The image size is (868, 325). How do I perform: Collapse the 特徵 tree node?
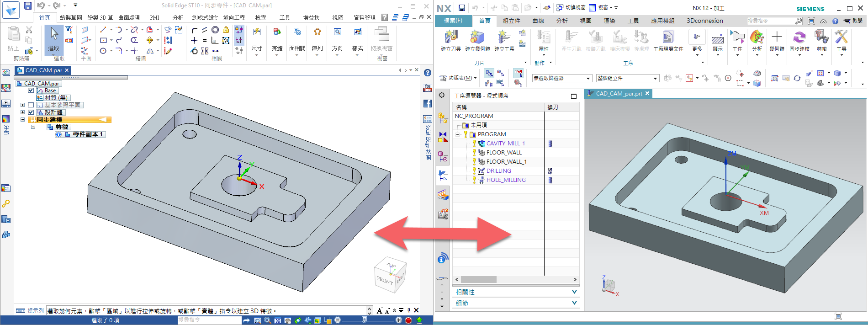(33, 127)
